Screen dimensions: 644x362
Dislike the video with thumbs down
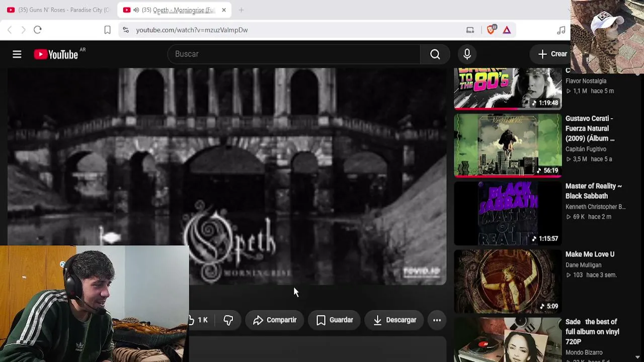point(228,320)
